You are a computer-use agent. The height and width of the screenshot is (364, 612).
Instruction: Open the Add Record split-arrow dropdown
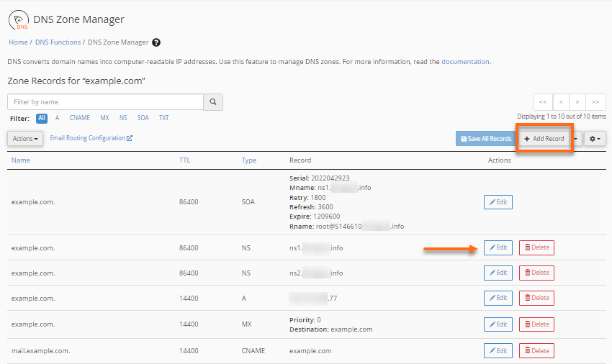577,138
